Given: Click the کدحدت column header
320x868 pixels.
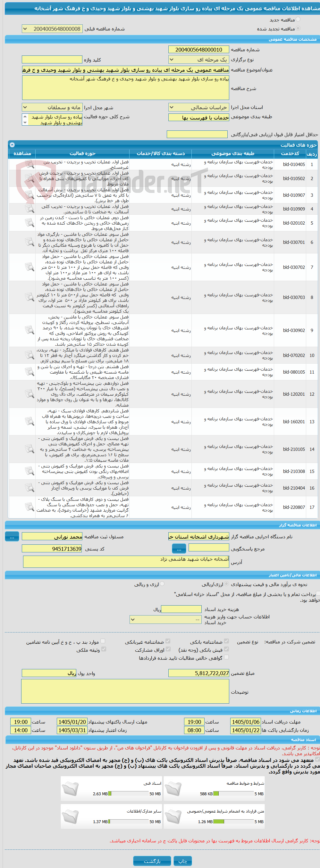Looking at the screenshot, I should pos(290,154).
